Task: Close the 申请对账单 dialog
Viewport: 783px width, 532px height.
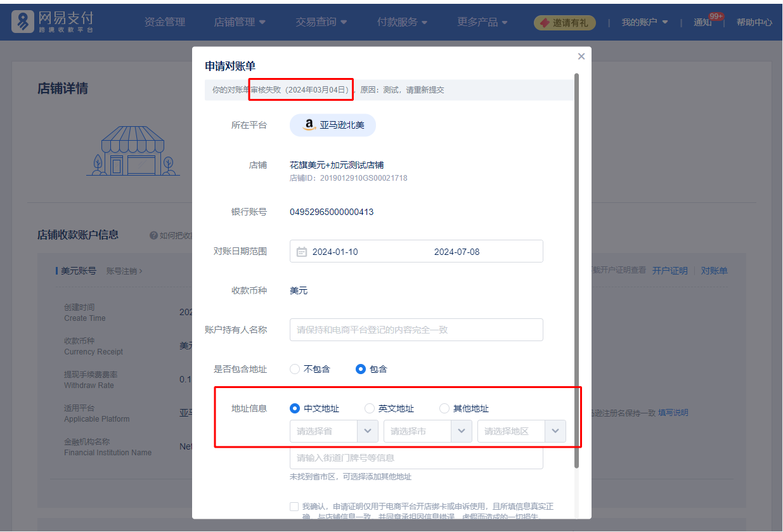Action: 581,56
